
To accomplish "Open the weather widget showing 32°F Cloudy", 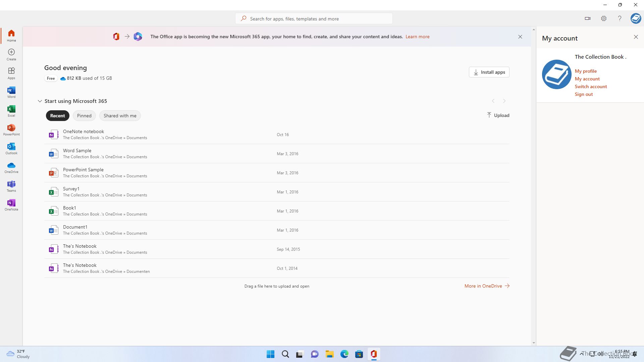I will pyautogui.click(x=18, y=354).
